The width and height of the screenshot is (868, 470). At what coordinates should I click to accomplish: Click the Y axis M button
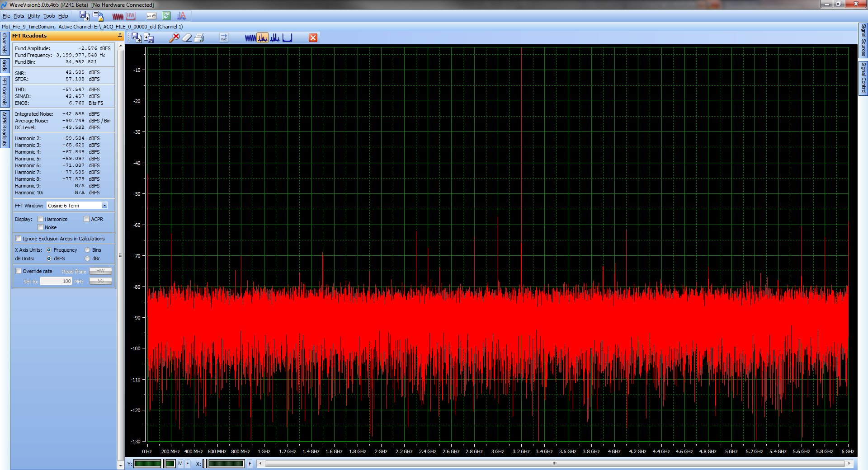(x=180, y=464)
